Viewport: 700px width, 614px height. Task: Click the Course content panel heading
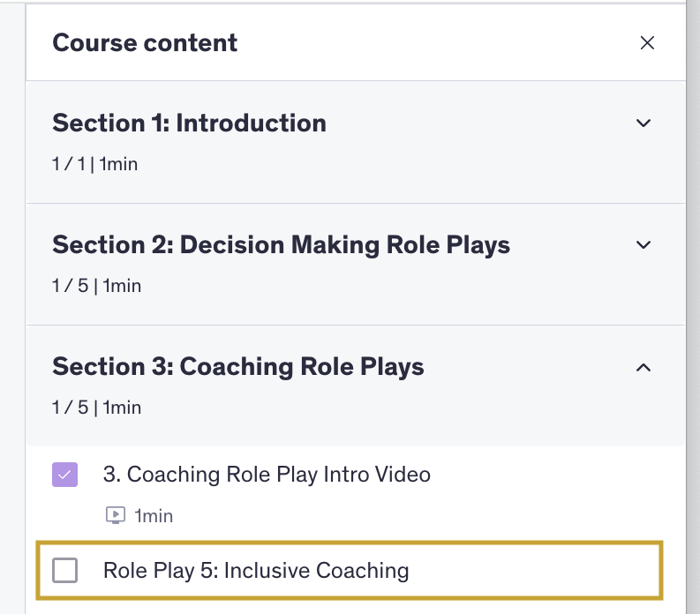coord(145,42)
